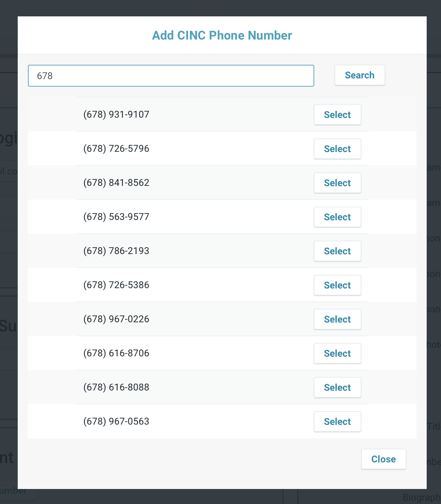Select phone number (678) 616-8088
Viewport: 441px width, 504px height.
[337, 387]
